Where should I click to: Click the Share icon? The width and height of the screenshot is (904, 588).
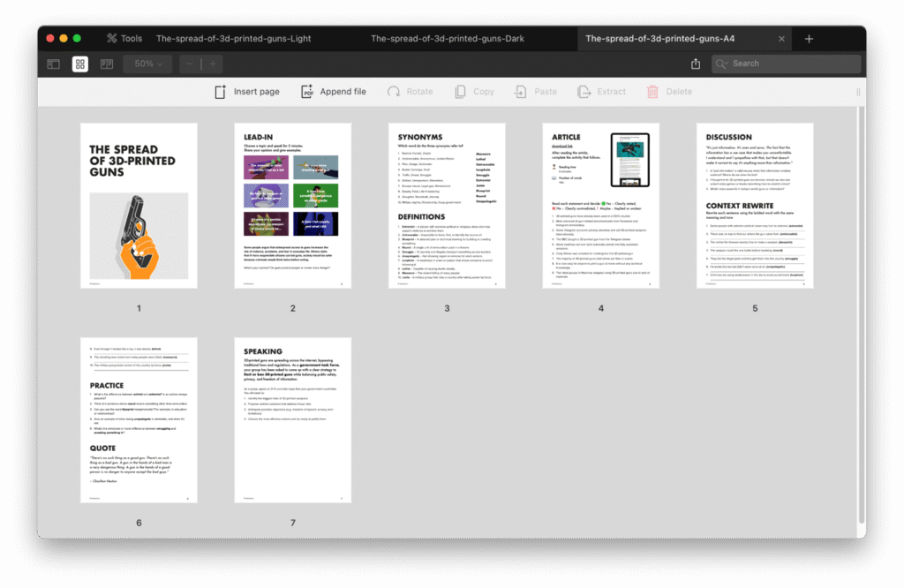(696, 64)
